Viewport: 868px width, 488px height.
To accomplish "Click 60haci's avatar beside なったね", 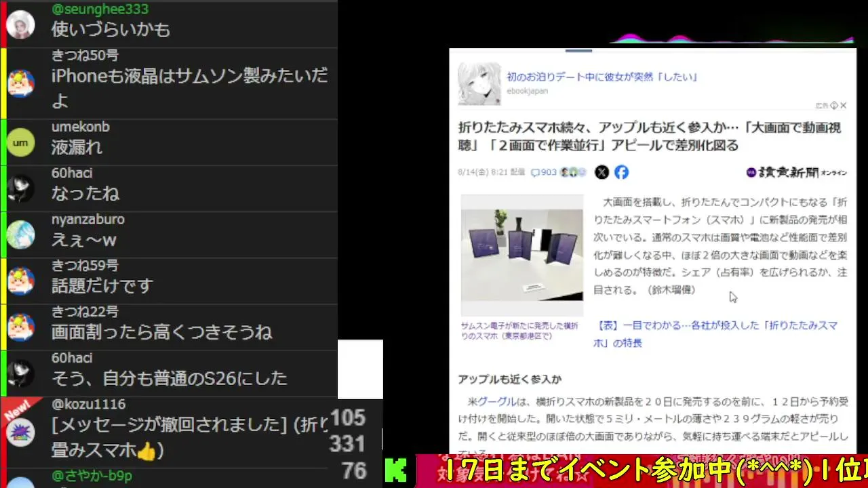I will click(20, 188).
